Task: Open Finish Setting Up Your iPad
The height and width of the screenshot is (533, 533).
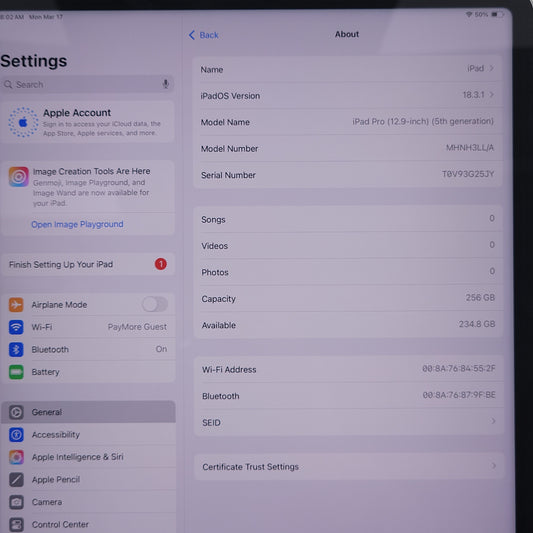Action: 88,264
